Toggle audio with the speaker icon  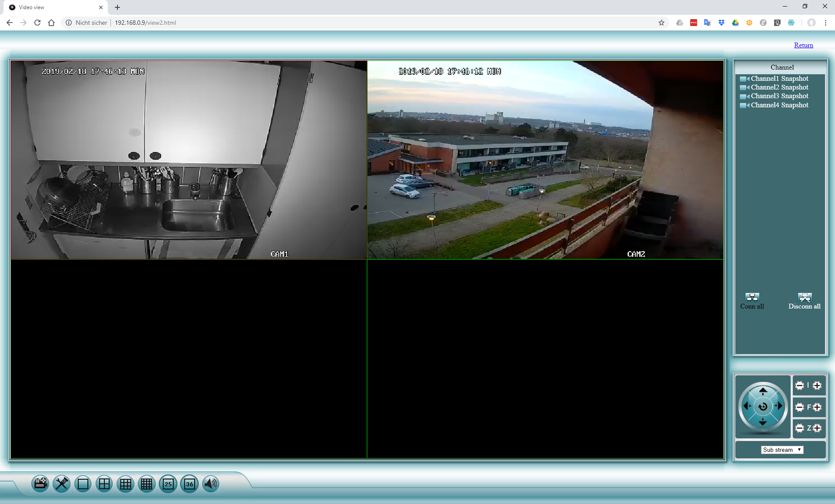point(211,484)
